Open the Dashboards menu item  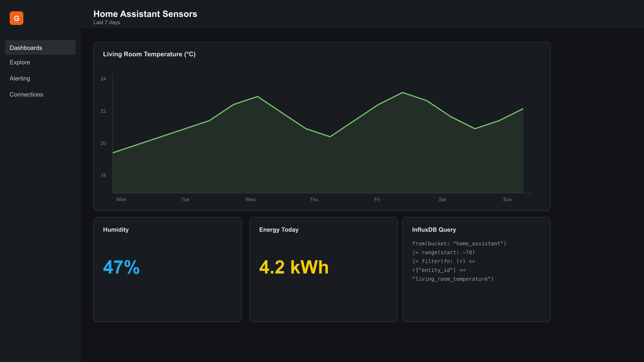pyautogui.click(x=40, y=47)
